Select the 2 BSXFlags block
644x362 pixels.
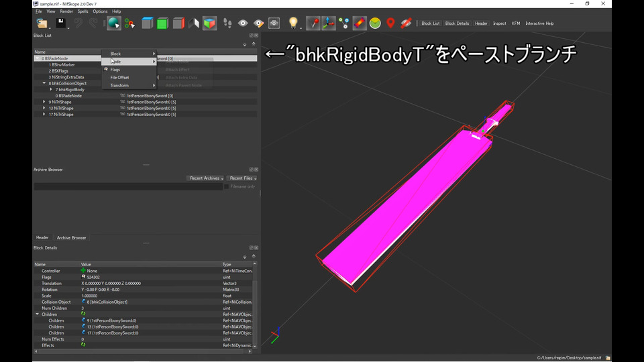[x=59, y=71]
